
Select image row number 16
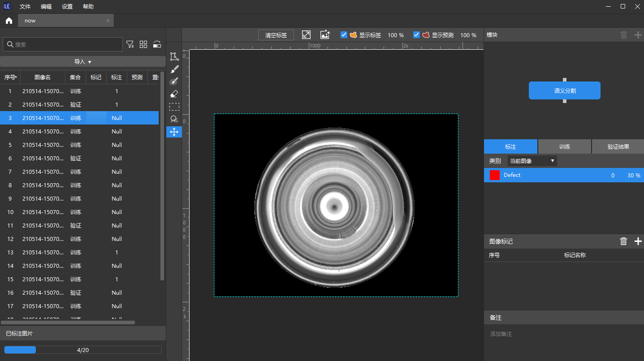[x=79, y=292]
